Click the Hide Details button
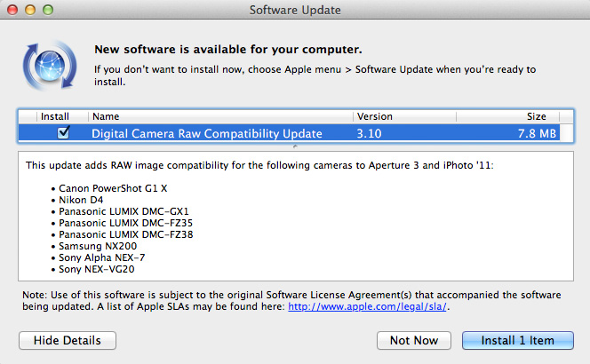 (x=68, y=340)
